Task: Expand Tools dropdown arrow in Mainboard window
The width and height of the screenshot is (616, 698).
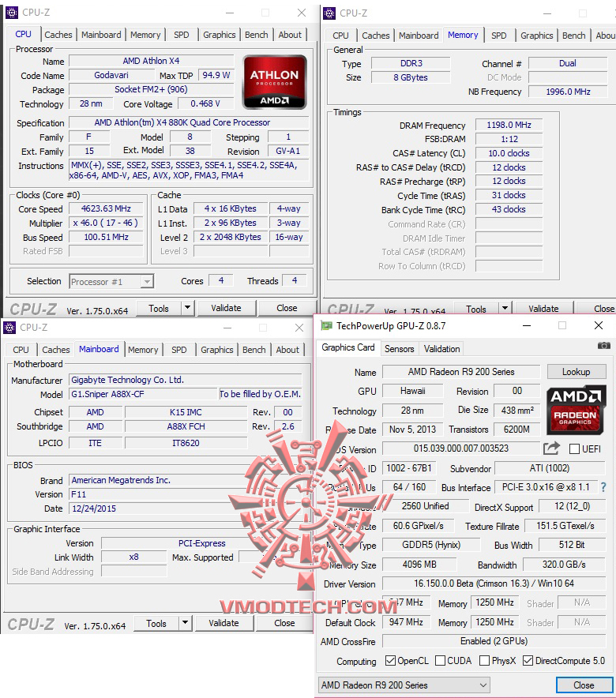Action: coord(185,623)
